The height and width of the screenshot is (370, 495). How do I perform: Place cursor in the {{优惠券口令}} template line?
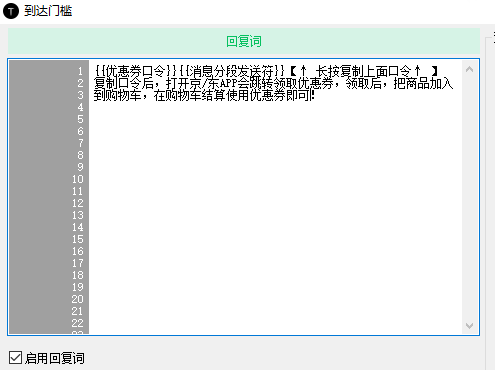(266, 71)
